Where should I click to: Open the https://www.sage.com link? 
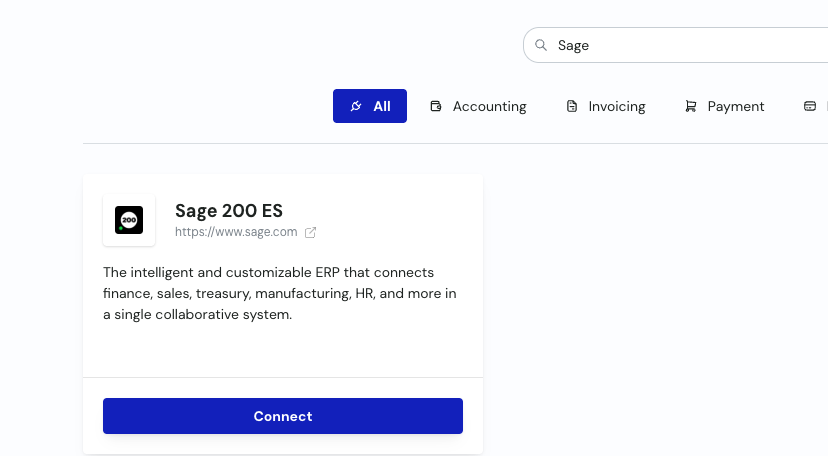[x=236, y=232]
